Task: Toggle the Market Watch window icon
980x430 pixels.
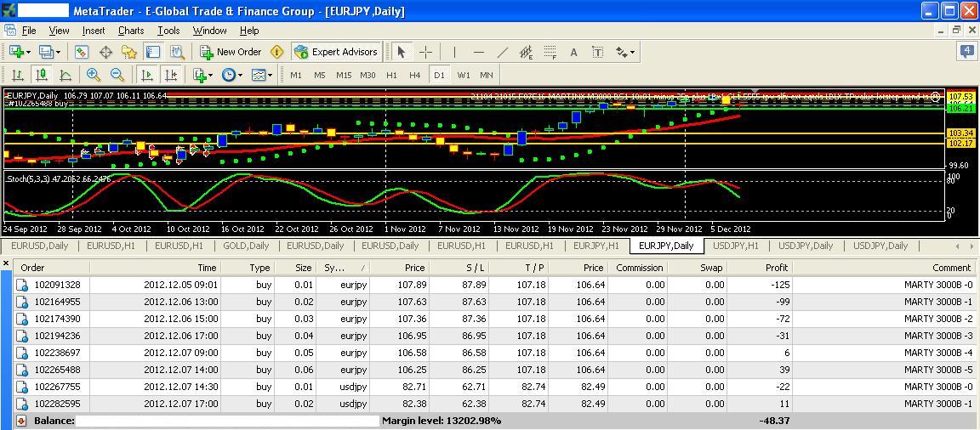Action: tap(82, 52)
